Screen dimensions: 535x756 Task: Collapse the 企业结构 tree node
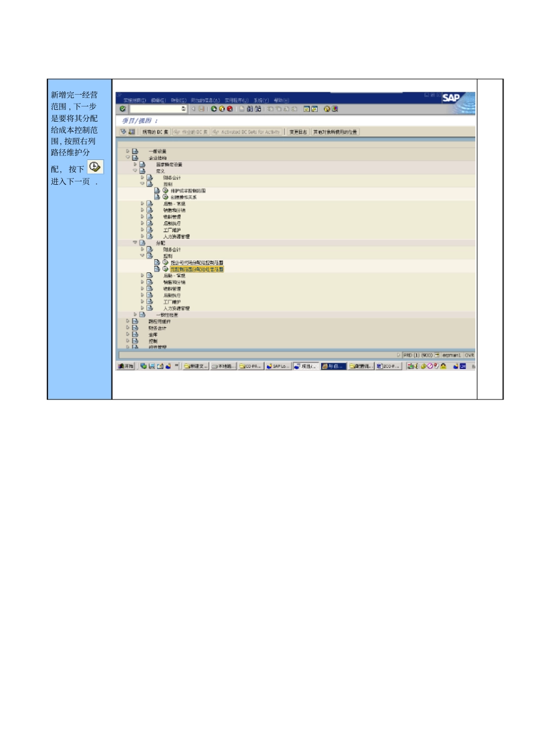coord(128,158)
